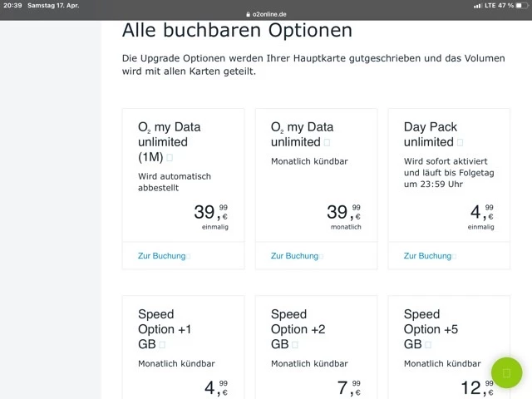Tap info icon beside Speed Option +5 GB
This screenshot has height=399, width=532.
coord(427,344)
